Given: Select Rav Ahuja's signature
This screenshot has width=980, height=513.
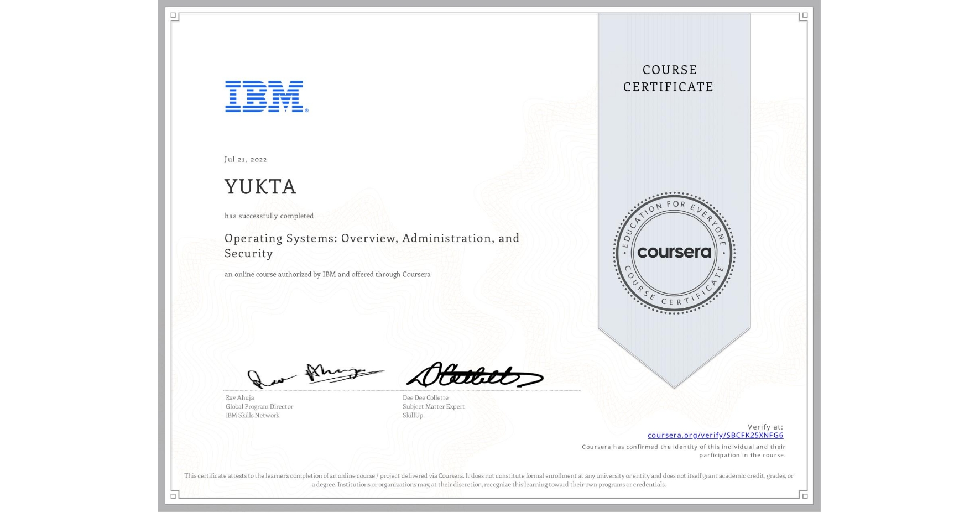Looking at the screenshot, I should 315,375.
